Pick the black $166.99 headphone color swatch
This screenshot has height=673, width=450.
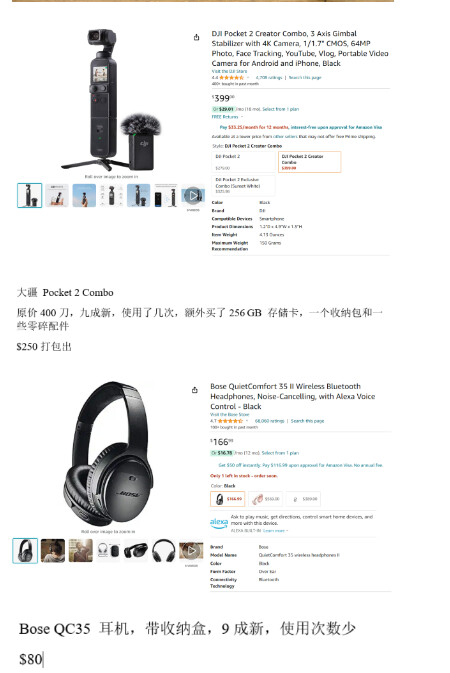tap(228, 499)
